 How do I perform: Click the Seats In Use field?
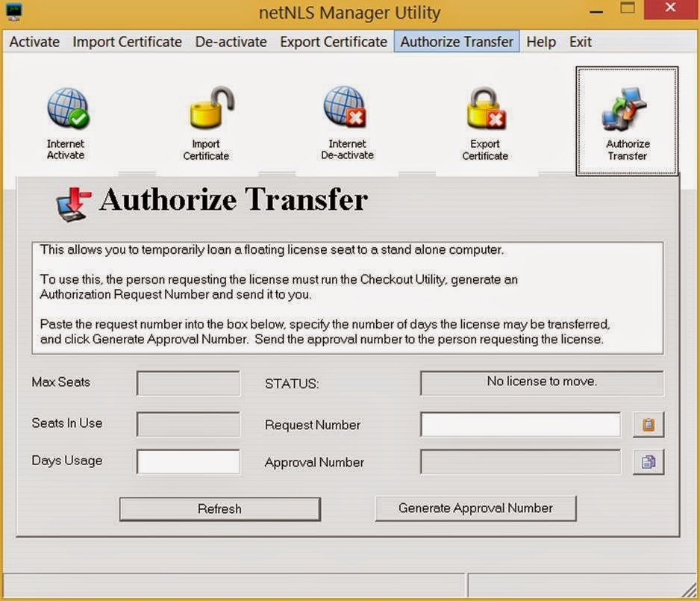(188, 424)
